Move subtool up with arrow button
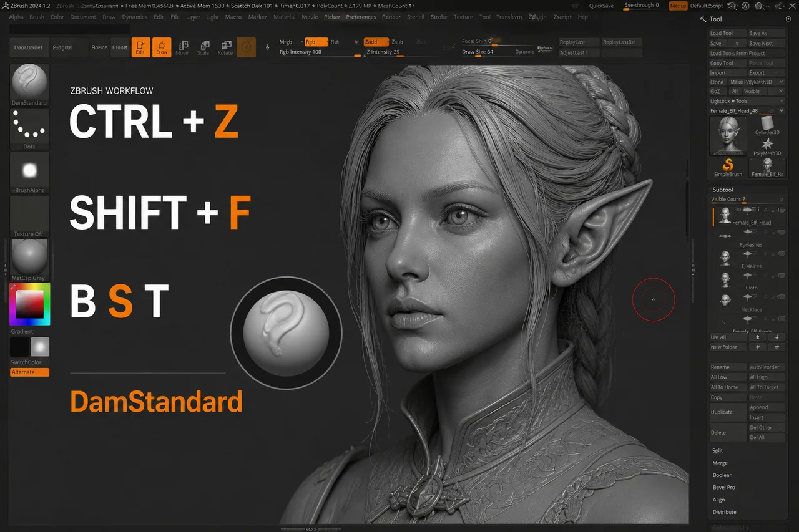The image size is (799, 532). click(x=757, y=337)
